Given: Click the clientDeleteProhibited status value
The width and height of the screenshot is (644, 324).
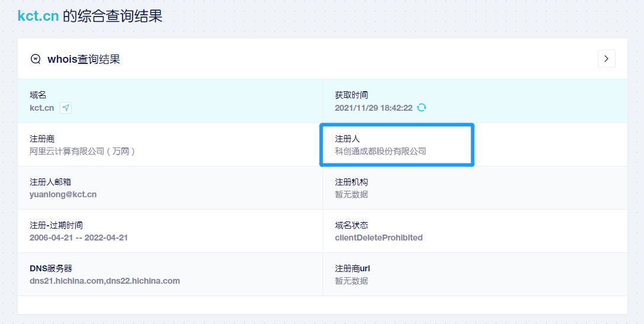Looking at the screenshot, I should pyautogui.click(x=378, y=238).
